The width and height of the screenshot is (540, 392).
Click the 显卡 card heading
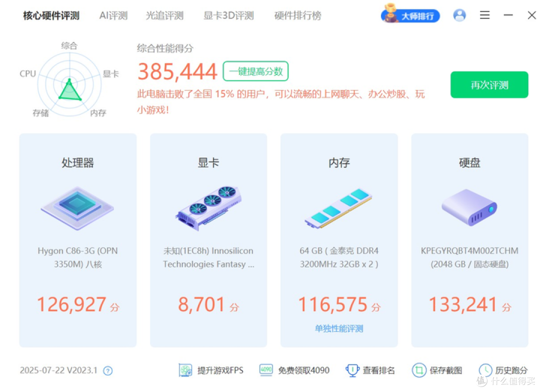coord(208,163)
